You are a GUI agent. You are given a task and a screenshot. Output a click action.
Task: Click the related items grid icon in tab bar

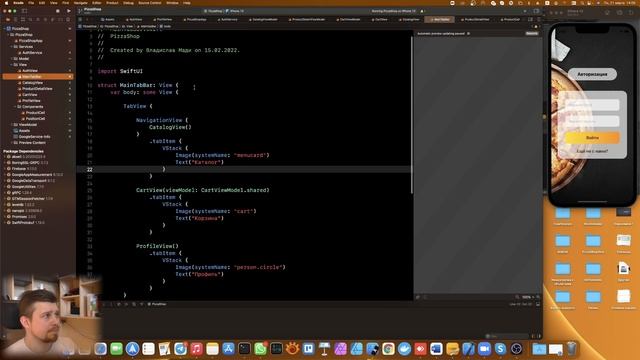80,19
